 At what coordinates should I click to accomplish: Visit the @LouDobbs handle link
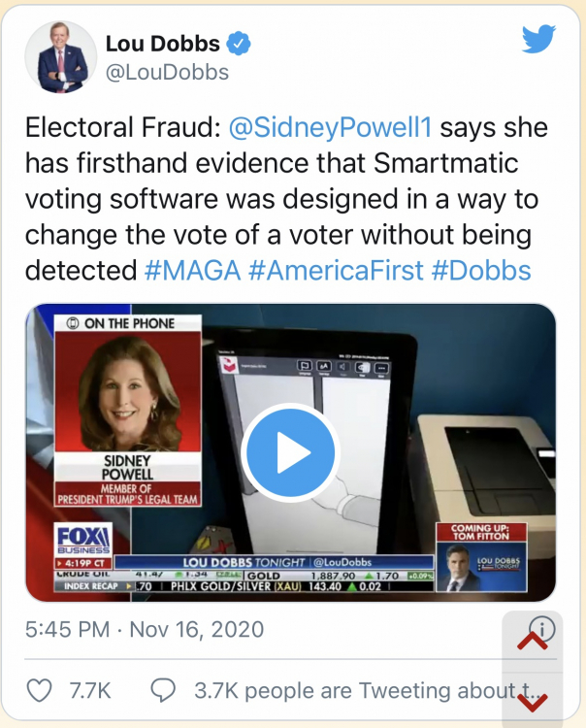tap(167, 72)
